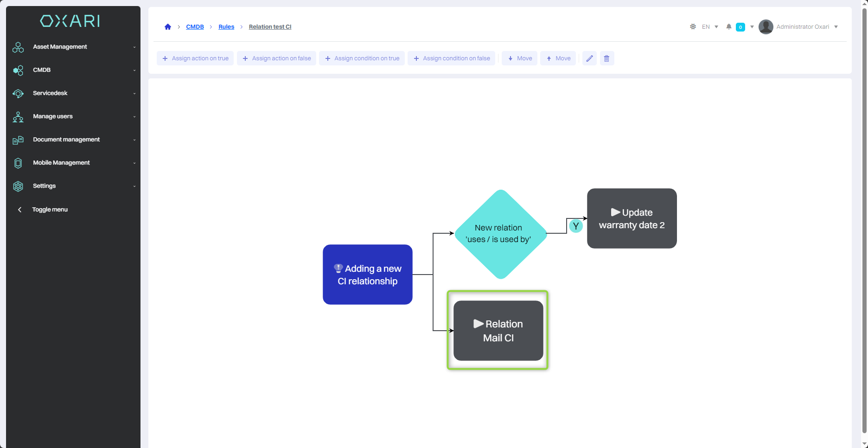Click the Rules breadcrumb link
868x448 pixels.
pyautogui.click(x=226, y=27)
